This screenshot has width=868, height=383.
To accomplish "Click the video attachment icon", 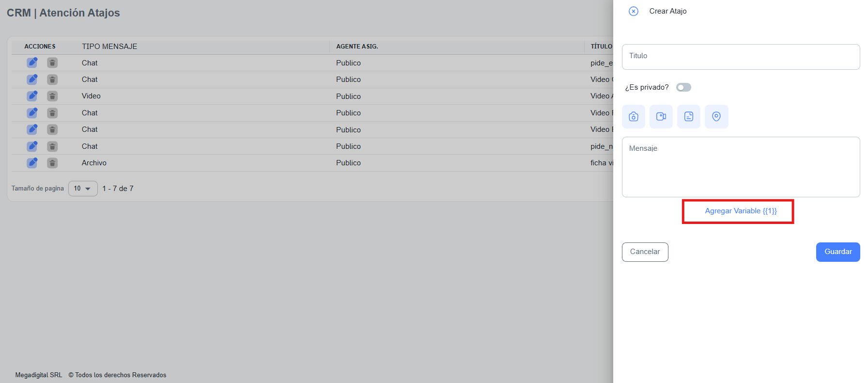I will click(661, 117).
